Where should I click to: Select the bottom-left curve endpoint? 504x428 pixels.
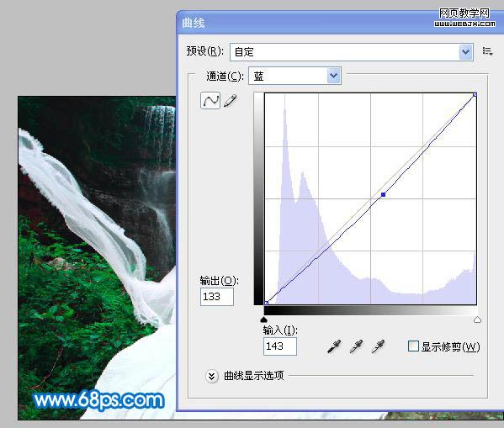pyautogui.click(x=266, y=303)
